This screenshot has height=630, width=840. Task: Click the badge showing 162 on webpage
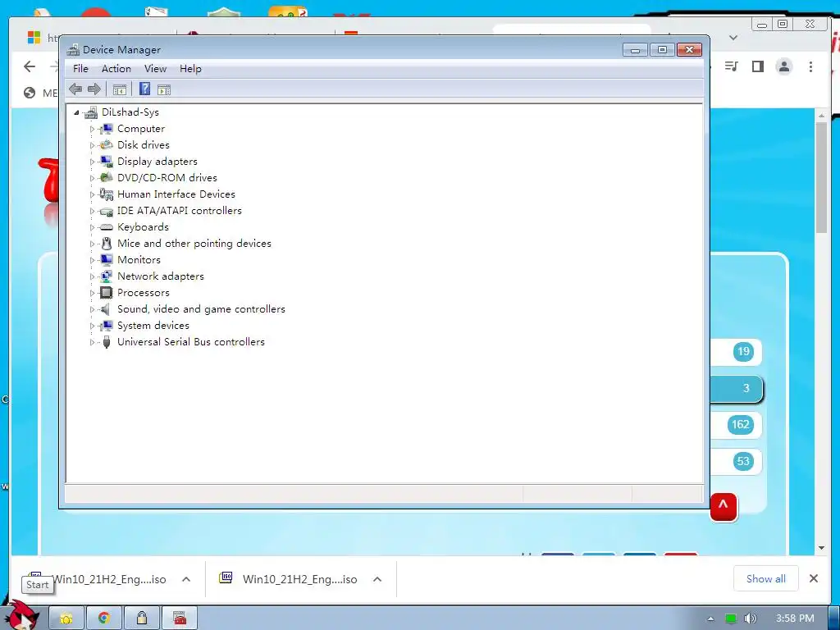tap(741, 425)
